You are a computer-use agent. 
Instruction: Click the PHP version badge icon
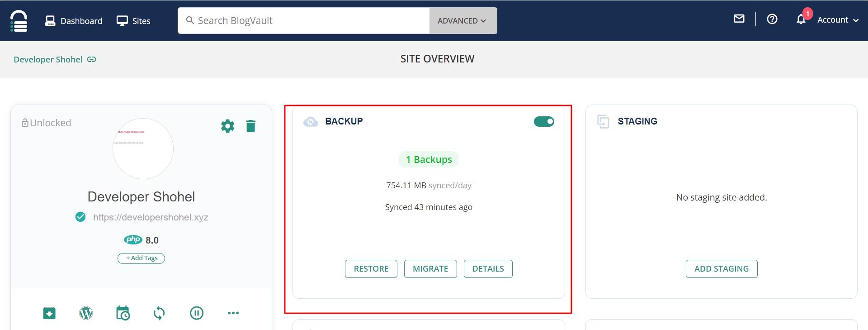point(133,239)
